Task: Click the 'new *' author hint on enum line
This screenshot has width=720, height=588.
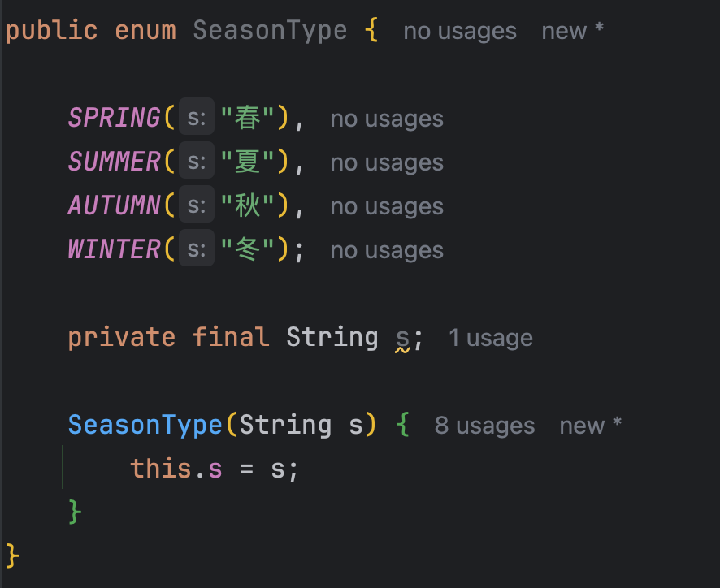Action: [572, 31]
